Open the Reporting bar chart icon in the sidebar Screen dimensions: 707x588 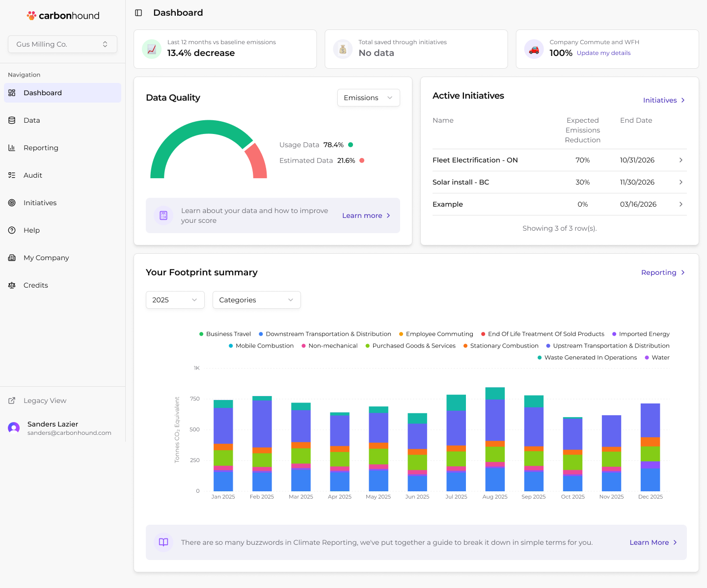[x=12, y=148]
